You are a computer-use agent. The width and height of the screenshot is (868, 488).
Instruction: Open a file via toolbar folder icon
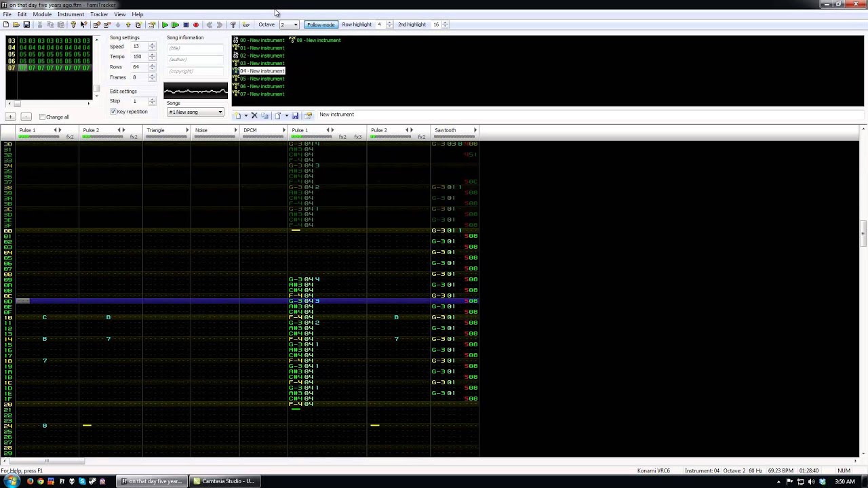click(16, 24)
